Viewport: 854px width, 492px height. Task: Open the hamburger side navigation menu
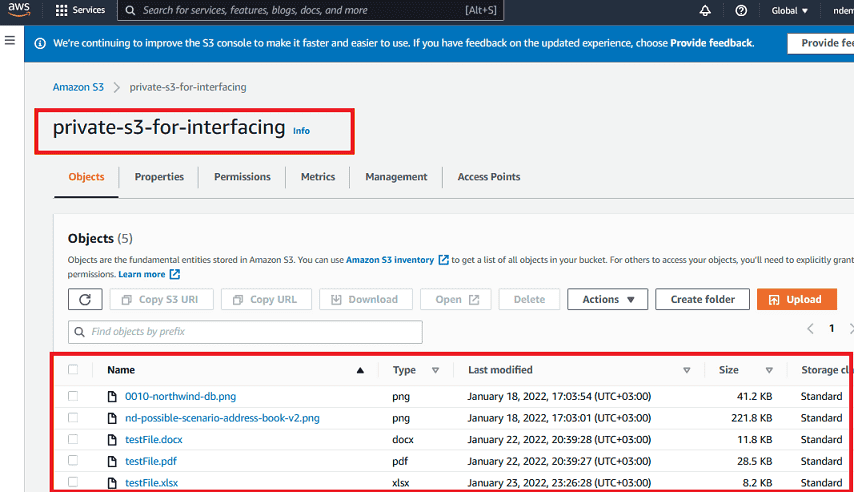[10, 40]
